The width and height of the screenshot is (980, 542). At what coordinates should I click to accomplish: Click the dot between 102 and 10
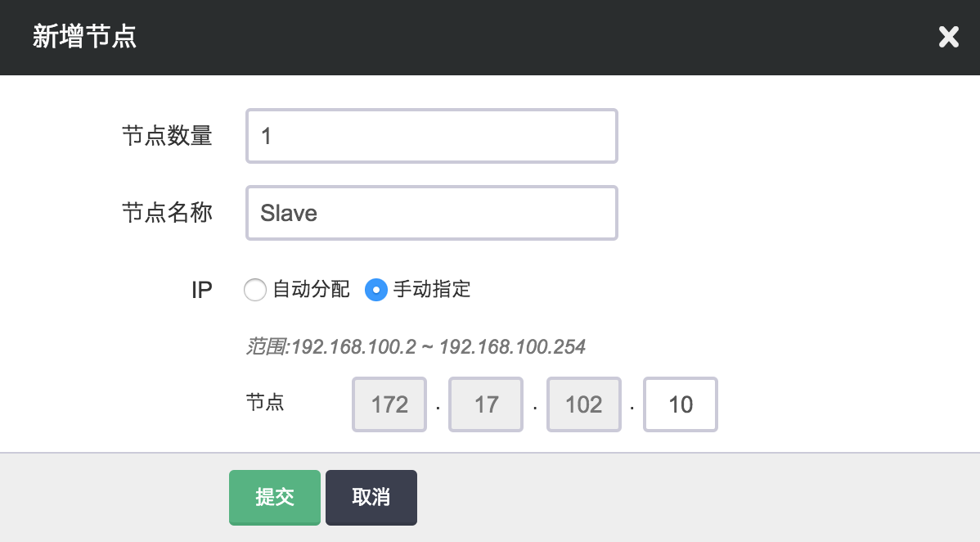pos(632,409)
